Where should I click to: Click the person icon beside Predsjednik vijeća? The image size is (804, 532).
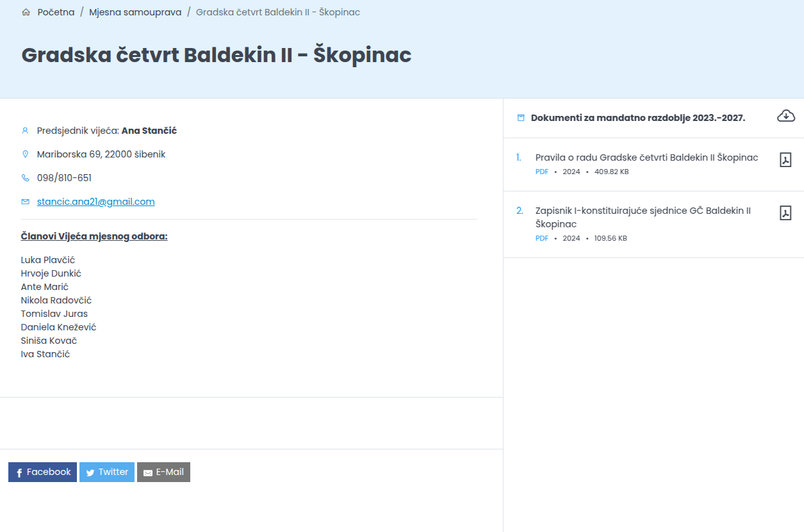26,131
